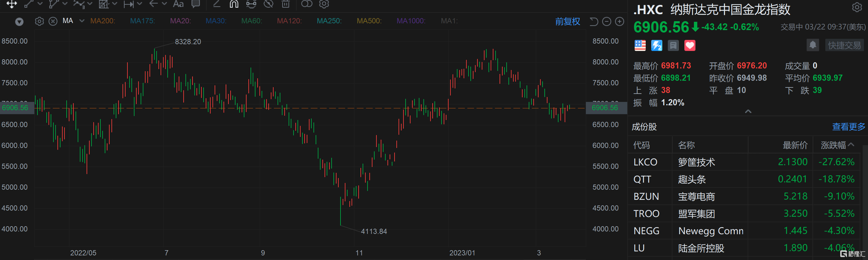Sort constituents by 名称 column header
Viewport: 868px width, 260px height.
[686, 145]
